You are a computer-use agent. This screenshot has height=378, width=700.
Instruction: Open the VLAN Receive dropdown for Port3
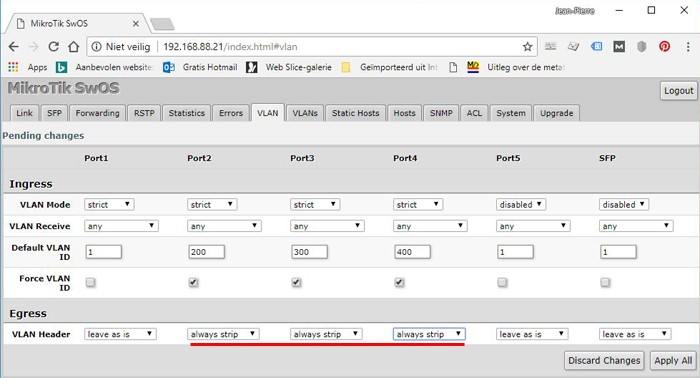click(x=327, y=226)
